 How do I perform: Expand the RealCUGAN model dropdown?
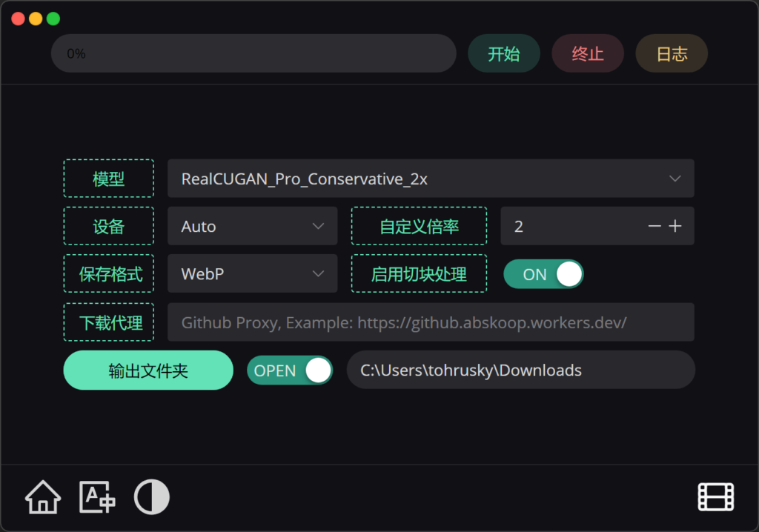click(x=431, y=179)
